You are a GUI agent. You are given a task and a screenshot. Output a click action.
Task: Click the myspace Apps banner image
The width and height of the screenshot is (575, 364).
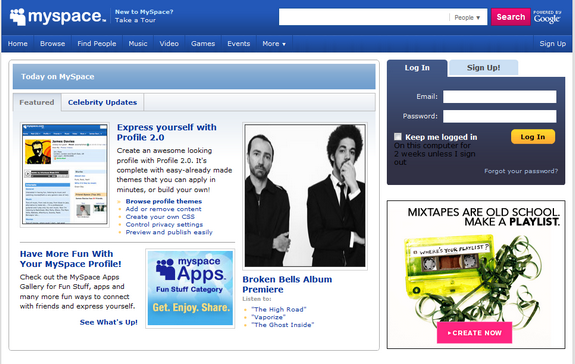pos(190,288)
